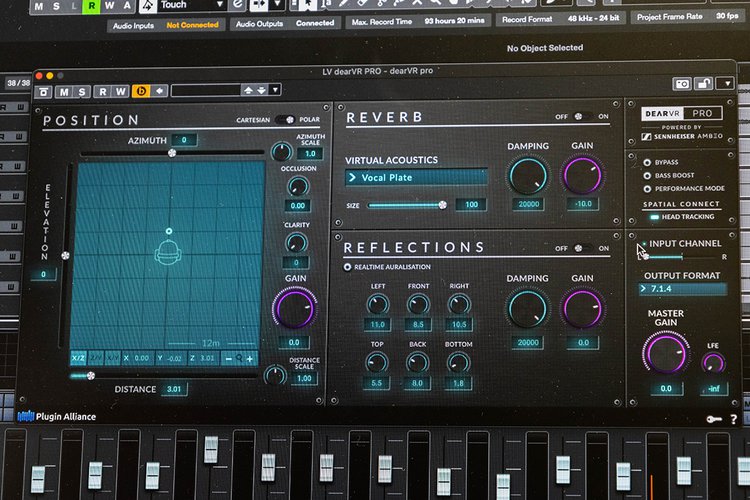Viewport: 750px width, 500px height.
Task: Click the Azimuth value field
Action: tap(183, 141)
